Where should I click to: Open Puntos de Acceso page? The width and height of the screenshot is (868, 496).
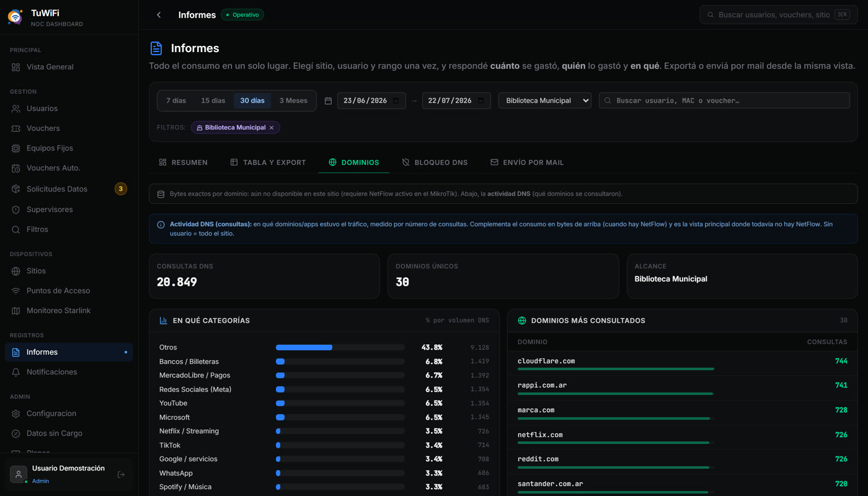[69, 291]
